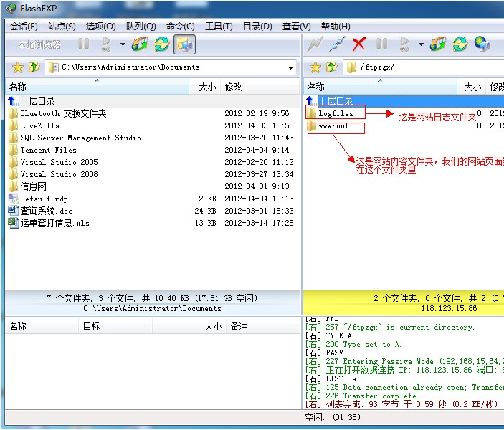Click the local pane bookmark star icon

18,67
